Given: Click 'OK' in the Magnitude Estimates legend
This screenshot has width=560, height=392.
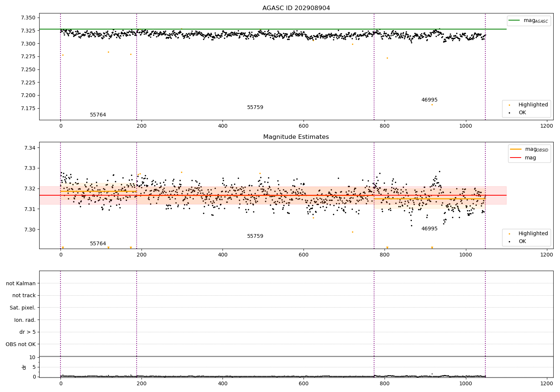Looking at the screenshot, I should pyautogui.click(x=522, y=241).
